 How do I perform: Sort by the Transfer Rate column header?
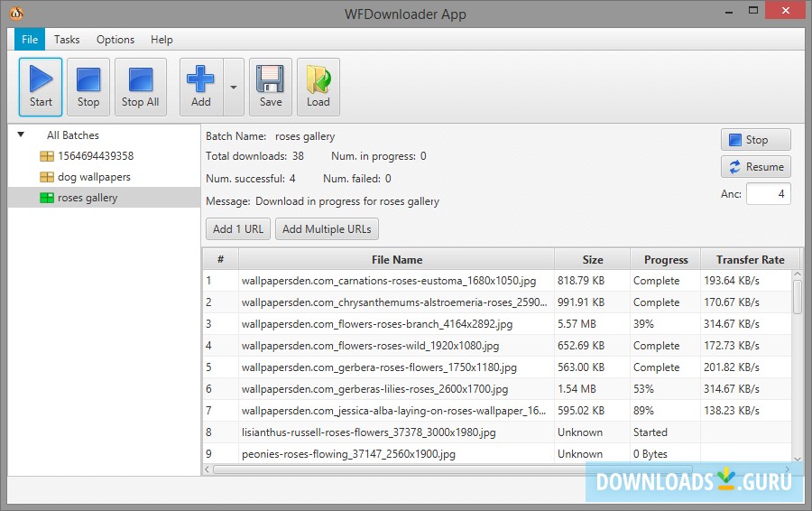750,259
